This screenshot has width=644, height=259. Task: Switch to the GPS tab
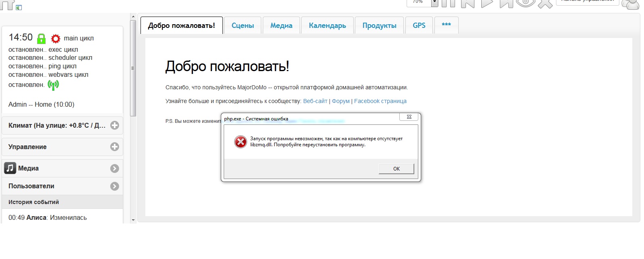(x=419, y=25)
